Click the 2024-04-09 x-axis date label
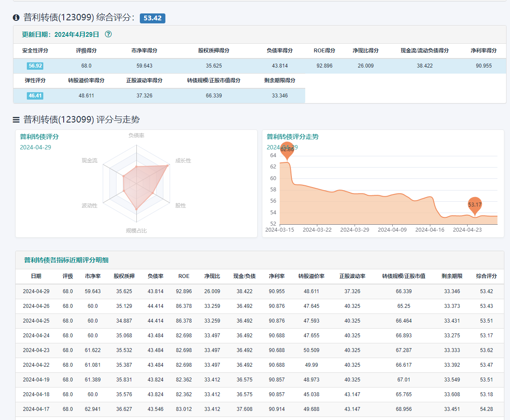 tap(392, 230)
